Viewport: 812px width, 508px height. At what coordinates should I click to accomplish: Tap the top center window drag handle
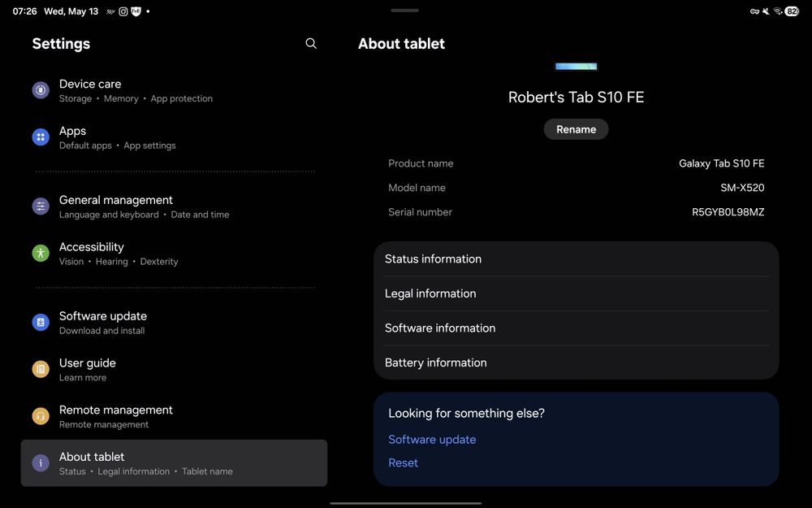(405, 11)
